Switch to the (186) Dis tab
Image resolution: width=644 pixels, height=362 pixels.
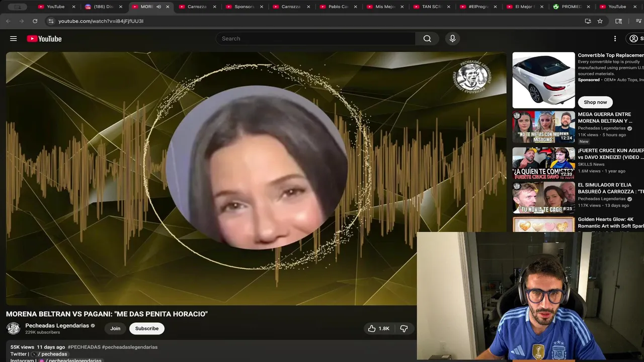pyautogui.click(x=104, y=7)
